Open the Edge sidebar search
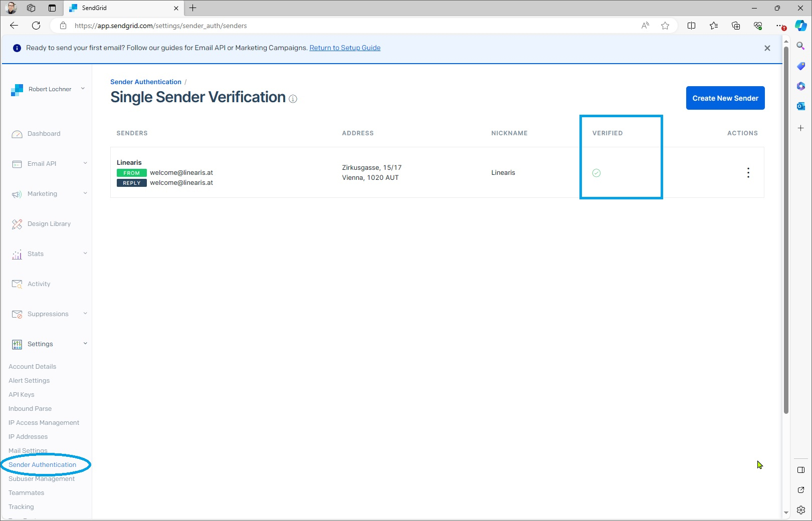 [801, 46]
